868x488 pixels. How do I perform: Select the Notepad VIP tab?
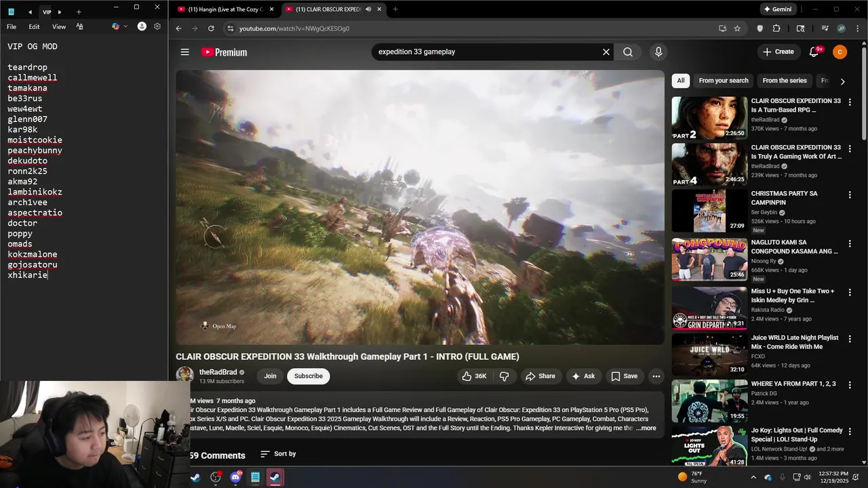point(47,12)
